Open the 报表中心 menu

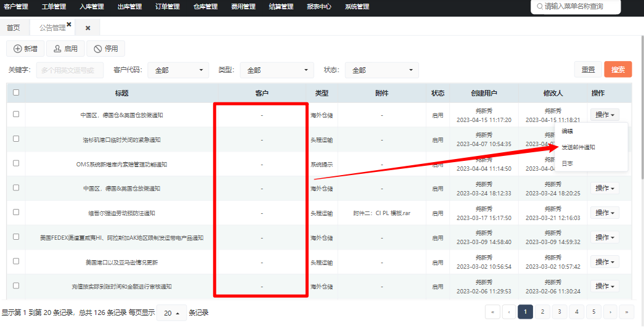pos(319,7)
